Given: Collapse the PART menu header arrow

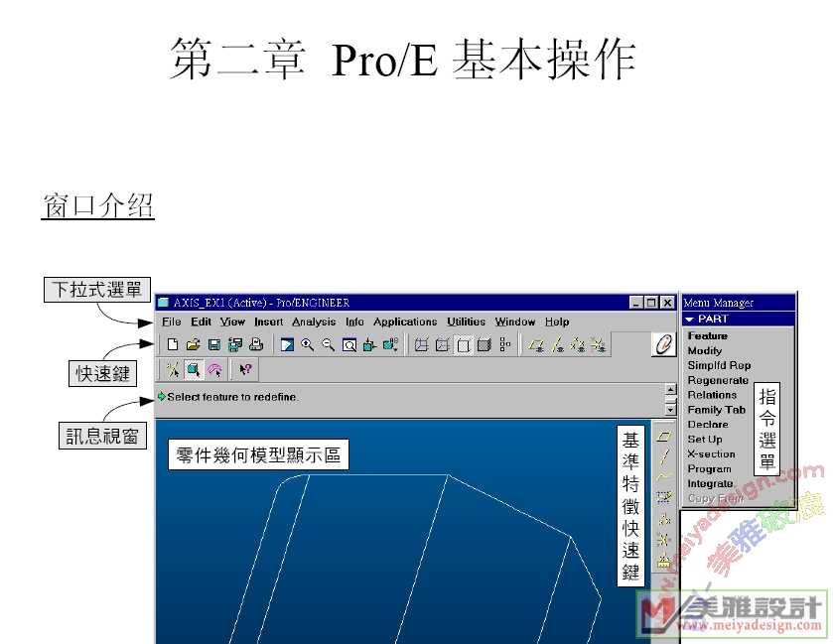Looking at the screenshot, I should [690, 320].
